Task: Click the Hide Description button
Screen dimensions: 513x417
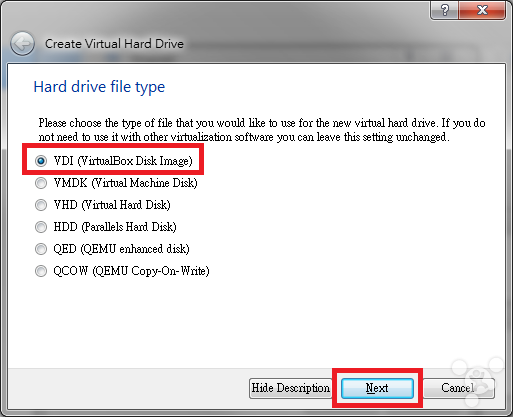Action: [290, 388]
